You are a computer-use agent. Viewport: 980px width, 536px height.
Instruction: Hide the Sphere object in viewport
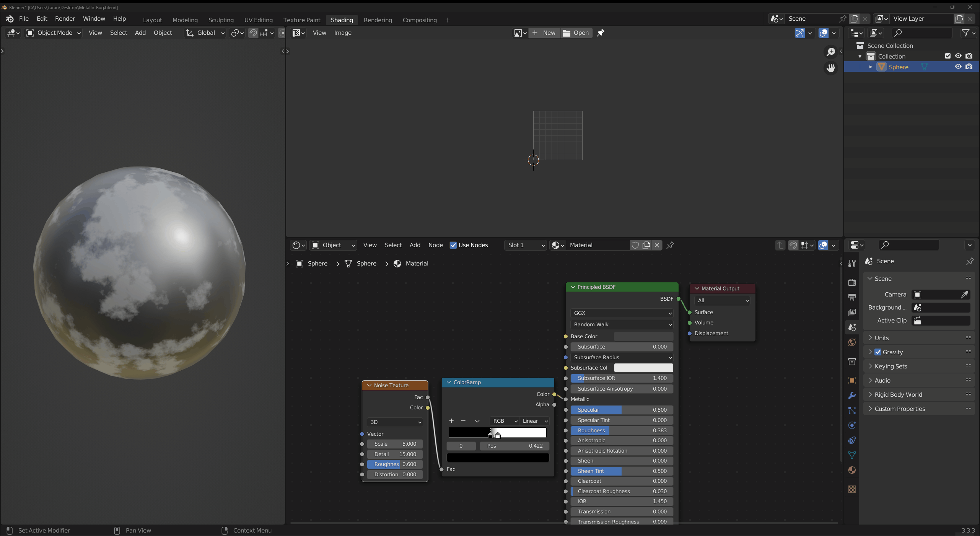tap(958, 67)
